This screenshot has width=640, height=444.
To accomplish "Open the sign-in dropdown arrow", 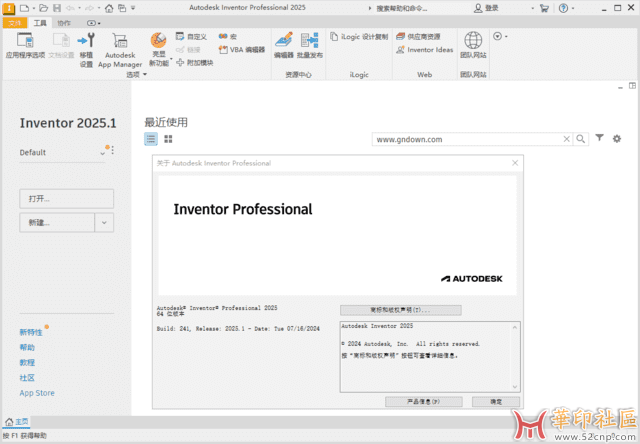I will [x=533, y=8].
